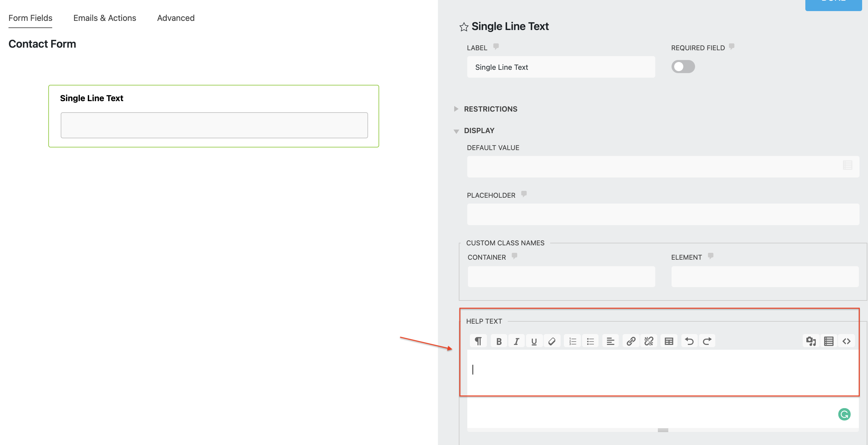Enable the Required Field toggle

(683, 67)
